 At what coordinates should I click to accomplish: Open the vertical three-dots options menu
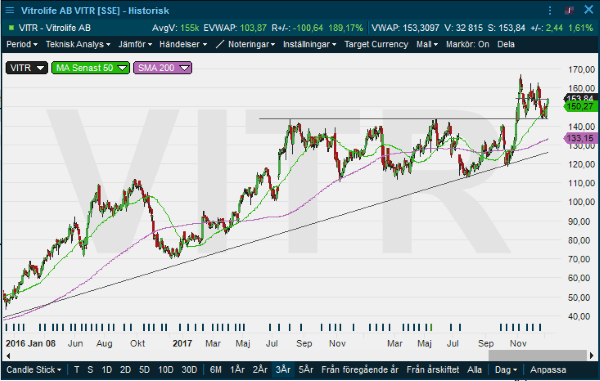(x=550, y=10)
